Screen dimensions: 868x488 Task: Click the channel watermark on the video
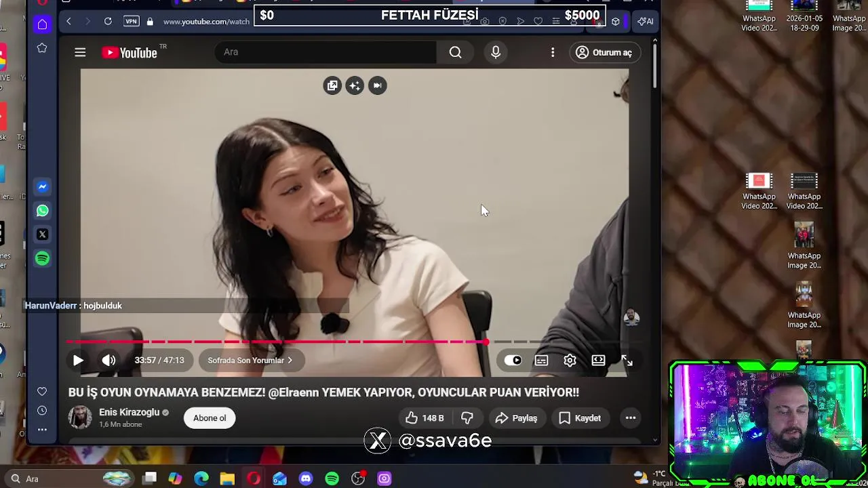(x=631, y=317)
